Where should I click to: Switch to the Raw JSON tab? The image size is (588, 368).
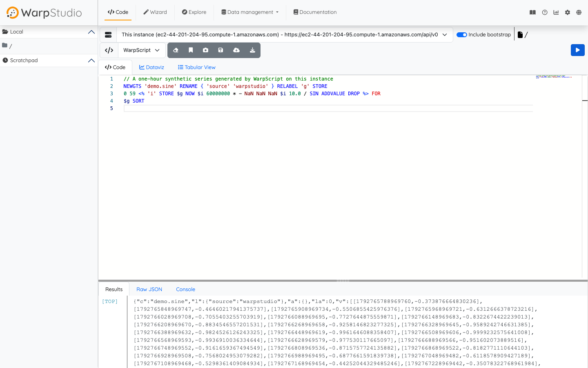pyautogui.click(x=149, y=289)
